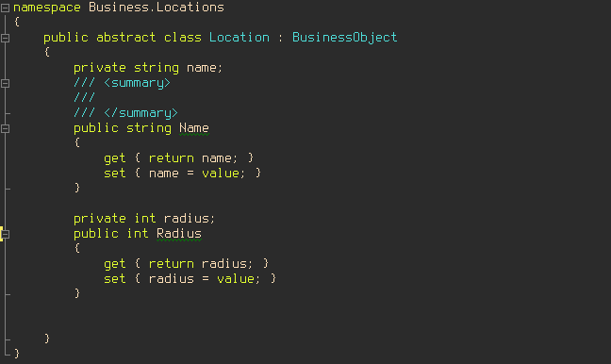Click the Business.Locations namespace name
This screenshot has width=611, height=364.
point(157,8)
